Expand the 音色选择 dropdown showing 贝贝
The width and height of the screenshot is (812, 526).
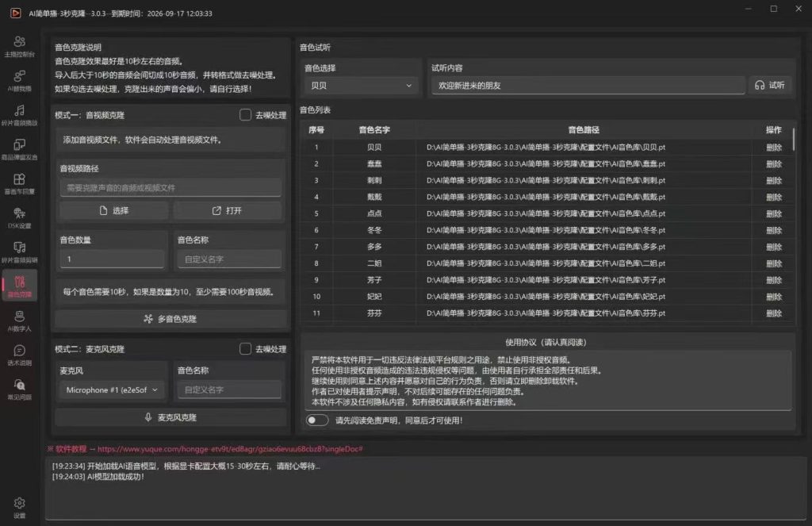[361, 86]
